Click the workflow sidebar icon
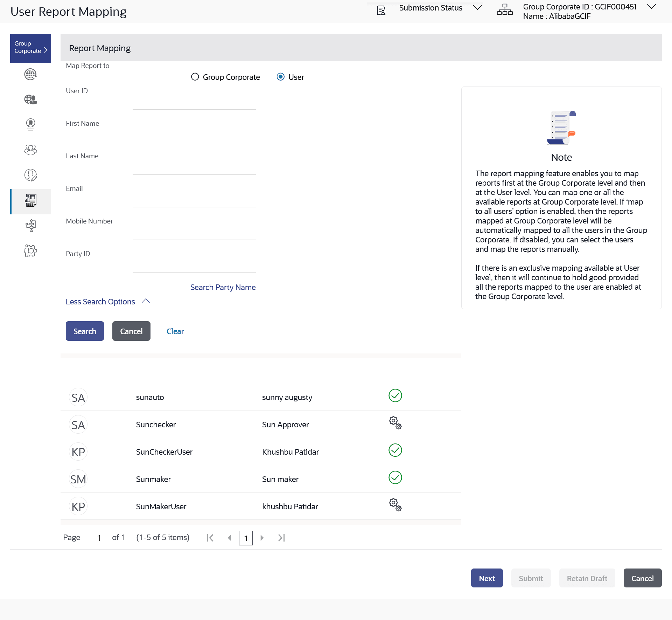 click(x=30, y=226)
